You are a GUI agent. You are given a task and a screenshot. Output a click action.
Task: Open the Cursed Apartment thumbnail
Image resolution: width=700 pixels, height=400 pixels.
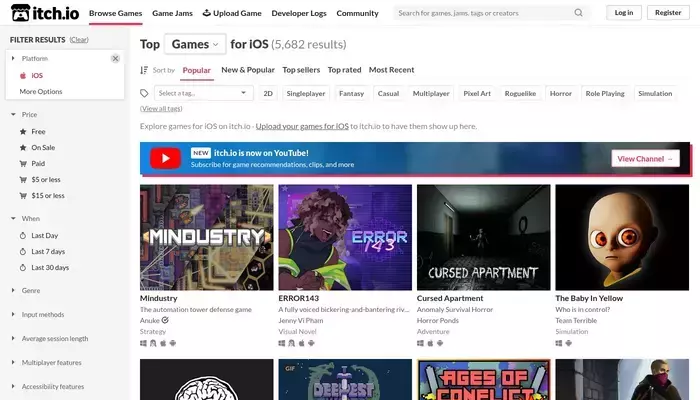point(483,238)
